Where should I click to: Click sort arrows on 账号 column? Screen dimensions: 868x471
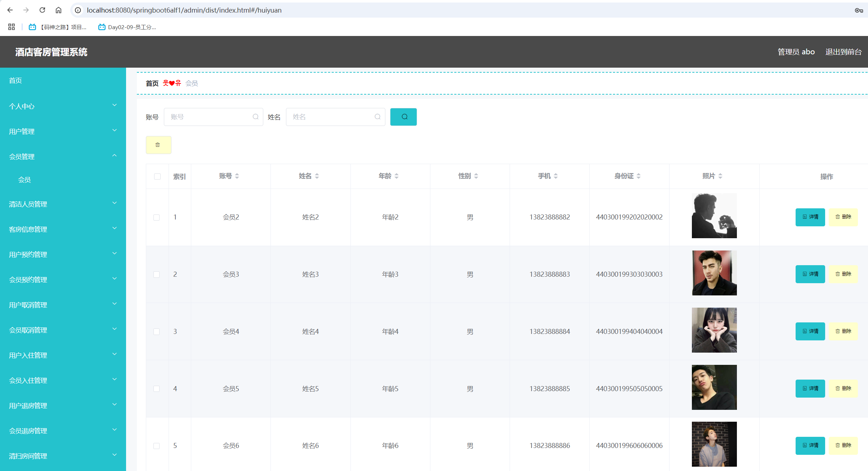point(237,176)
